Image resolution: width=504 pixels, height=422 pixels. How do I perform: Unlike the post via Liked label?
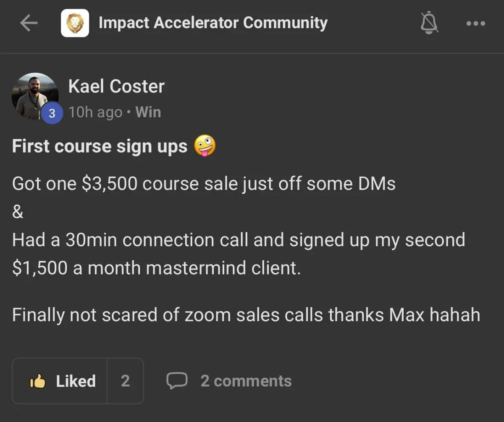tap(76, 381)
